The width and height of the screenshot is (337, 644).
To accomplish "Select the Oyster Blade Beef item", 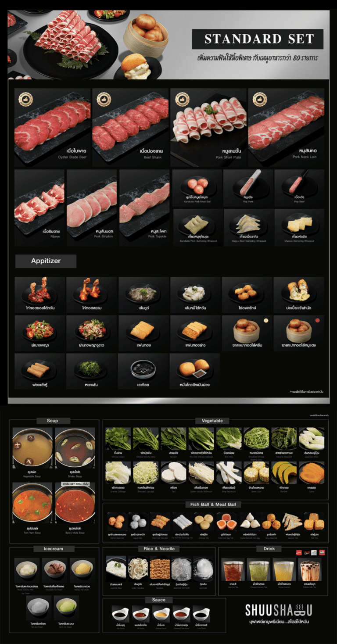I will pyautogui.click(x=52, y=127).
